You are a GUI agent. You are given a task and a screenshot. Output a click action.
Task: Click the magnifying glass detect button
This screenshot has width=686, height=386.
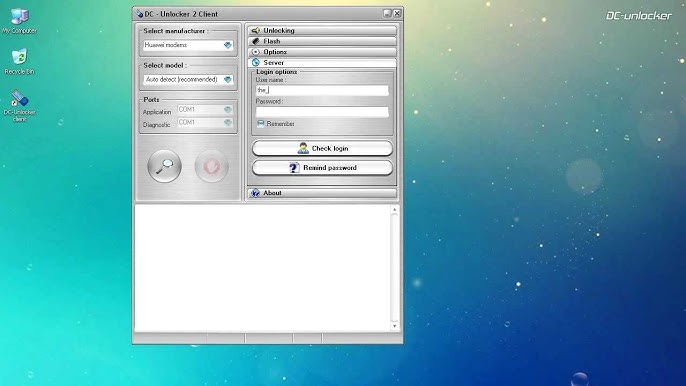[164, 166]
